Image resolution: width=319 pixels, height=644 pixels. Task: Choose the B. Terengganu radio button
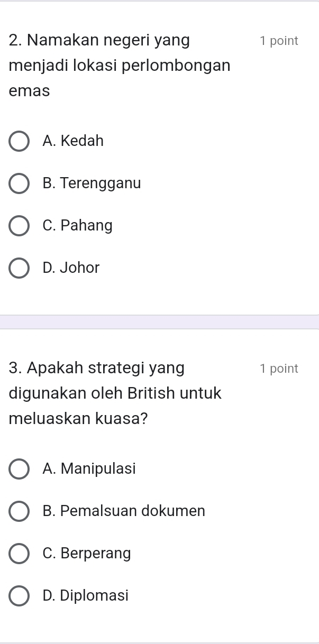click(20, 183)
